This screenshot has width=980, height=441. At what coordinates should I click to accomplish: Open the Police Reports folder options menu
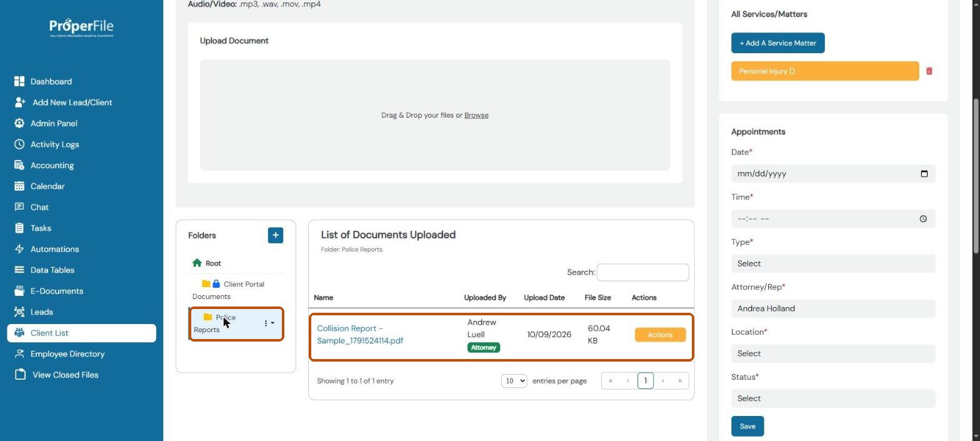click(269, 323)
